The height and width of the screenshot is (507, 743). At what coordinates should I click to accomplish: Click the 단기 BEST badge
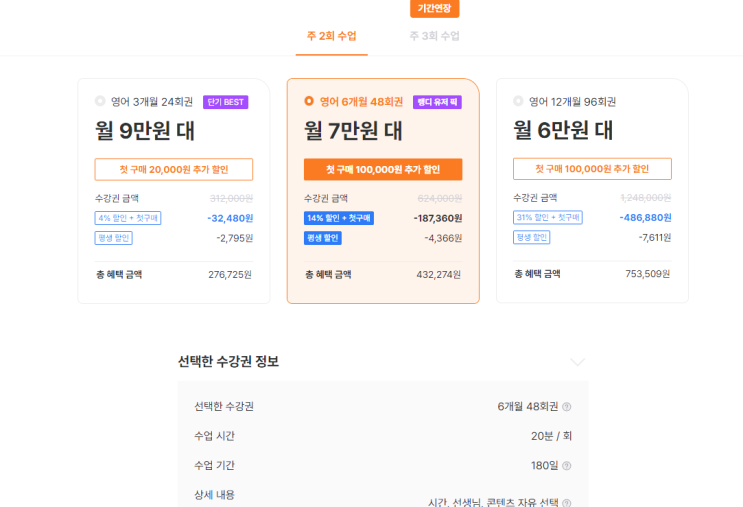pos(225,102)
